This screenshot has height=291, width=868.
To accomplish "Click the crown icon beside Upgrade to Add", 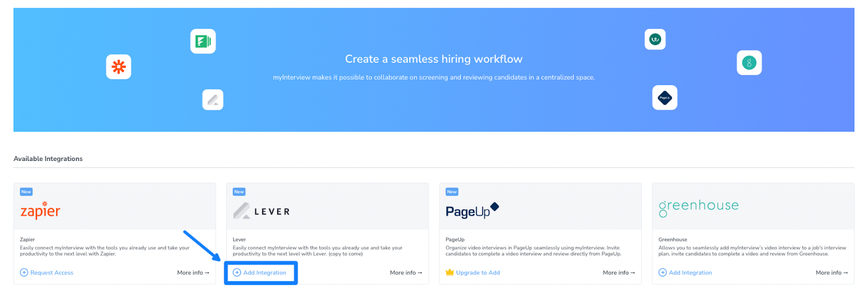I will [x=449, y=273].
